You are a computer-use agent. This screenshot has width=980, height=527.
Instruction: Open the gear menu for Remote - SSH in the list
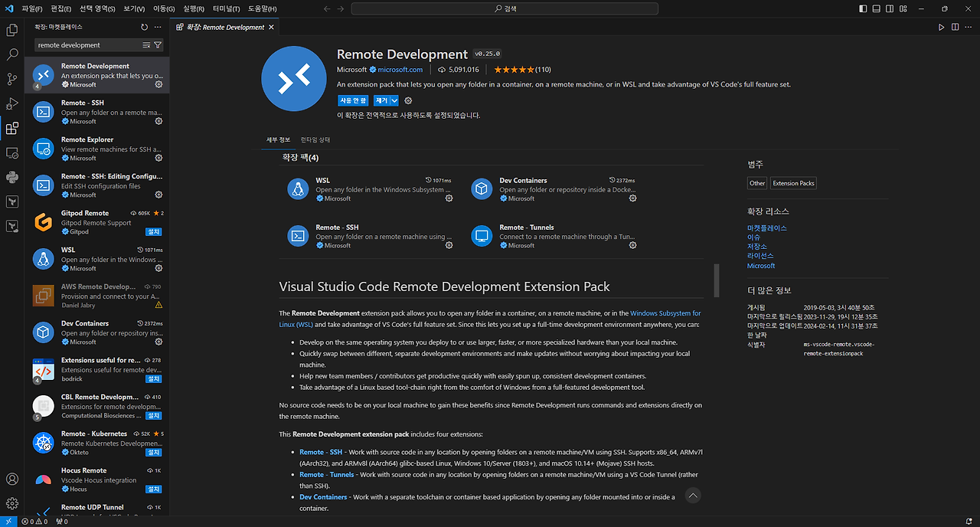pos(158,121)
